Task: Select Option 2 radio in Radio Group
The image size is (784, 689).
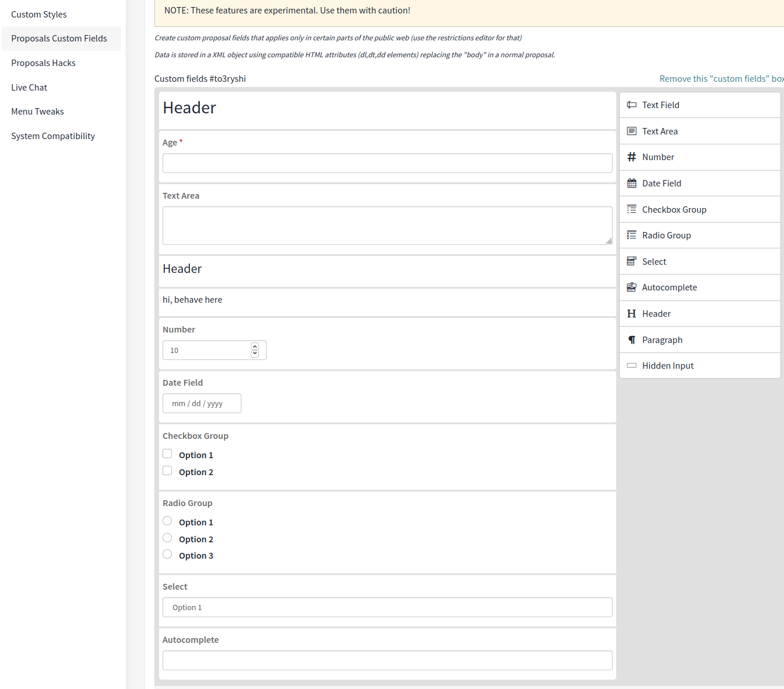Action: click(167, 538)
